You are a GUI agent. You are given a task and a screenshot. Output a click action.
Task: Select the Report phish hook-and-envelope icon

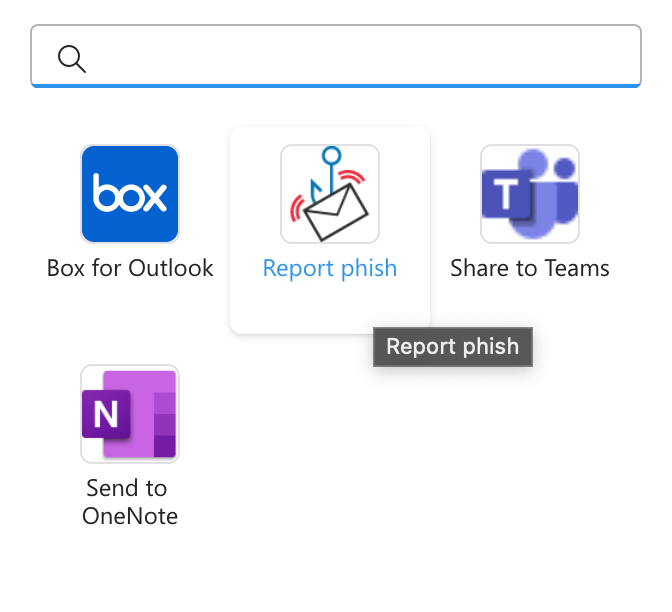(x=330, y=194)
